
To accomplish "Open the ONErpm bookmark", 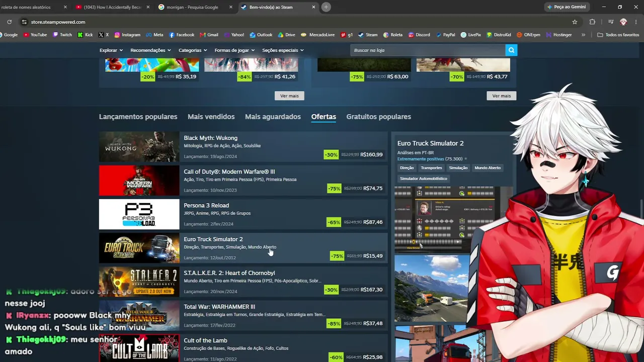I will click(528, 35).
